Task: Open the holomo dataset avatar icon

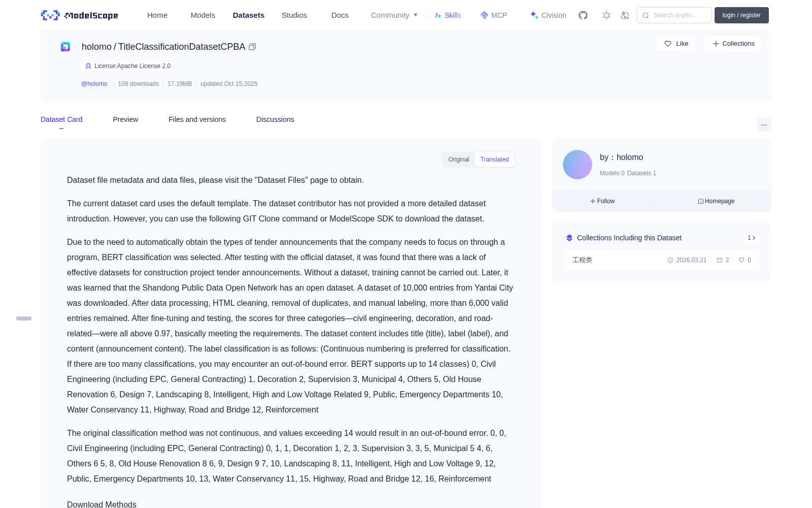Action: [x=65, y=47]
